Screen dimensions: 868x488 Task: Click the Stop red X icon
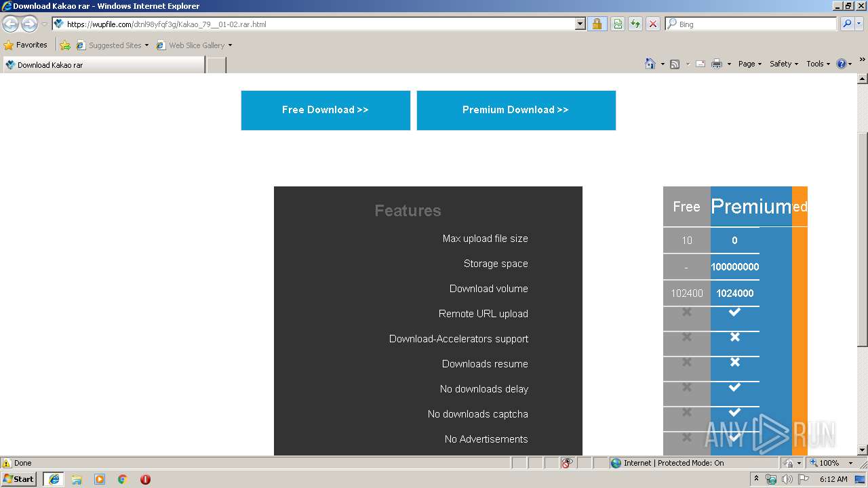653,24
